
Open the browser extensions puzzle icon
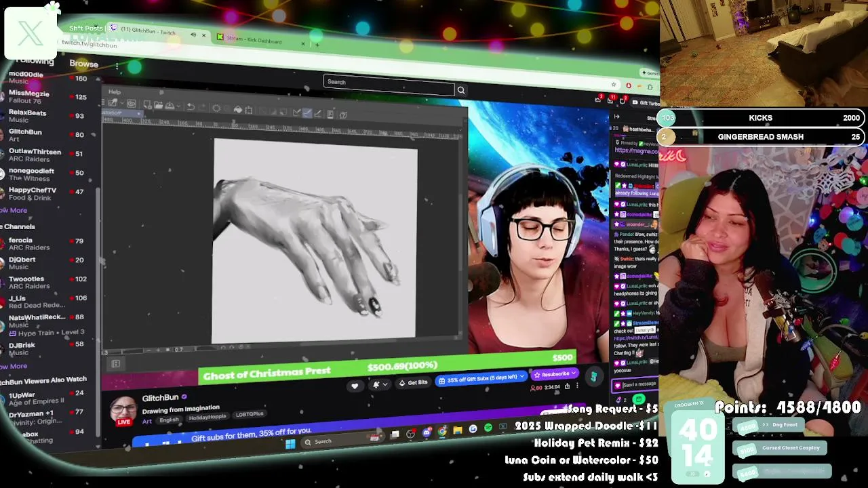650,87
